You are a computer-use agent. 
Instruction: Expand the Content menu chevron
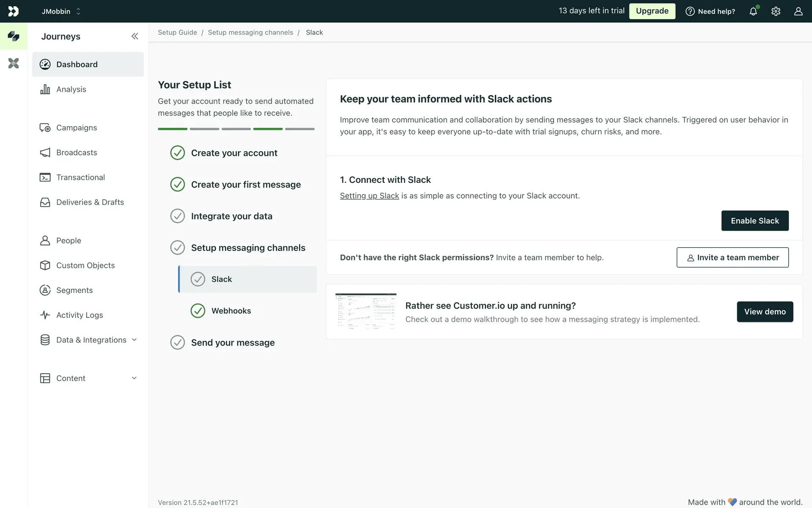(x=134, y=378)
